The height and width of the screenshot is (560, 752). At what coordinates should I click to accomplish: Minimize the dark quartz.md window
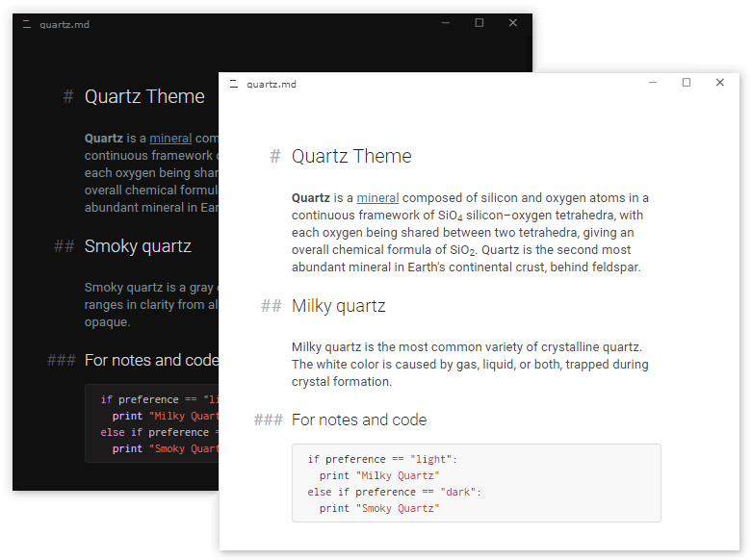click(446, 22)
